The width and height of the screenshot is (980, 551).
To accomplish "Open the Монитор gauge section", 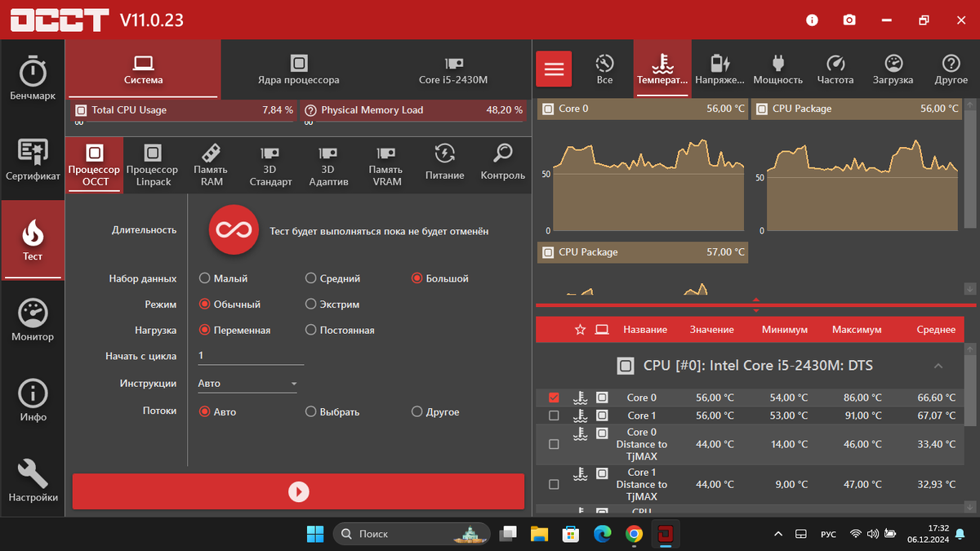I will 33,320.
